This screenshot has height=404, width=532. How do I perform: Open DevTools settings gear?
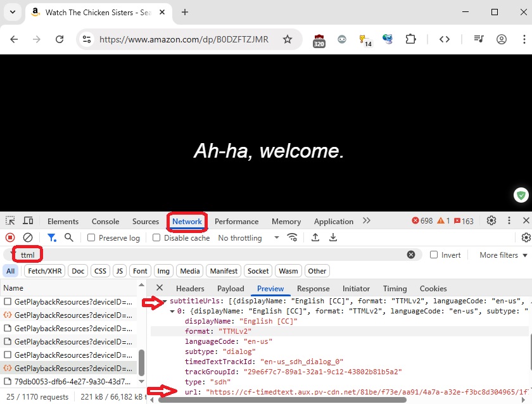pos(491,221)
